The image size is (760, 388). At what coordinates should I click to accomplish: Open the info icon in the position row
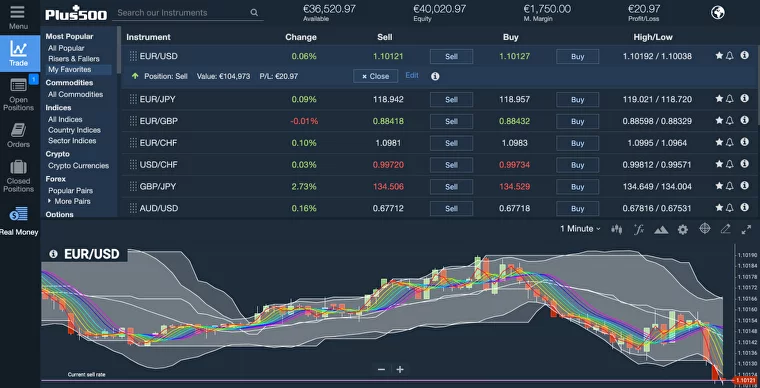tap(435, 76)
